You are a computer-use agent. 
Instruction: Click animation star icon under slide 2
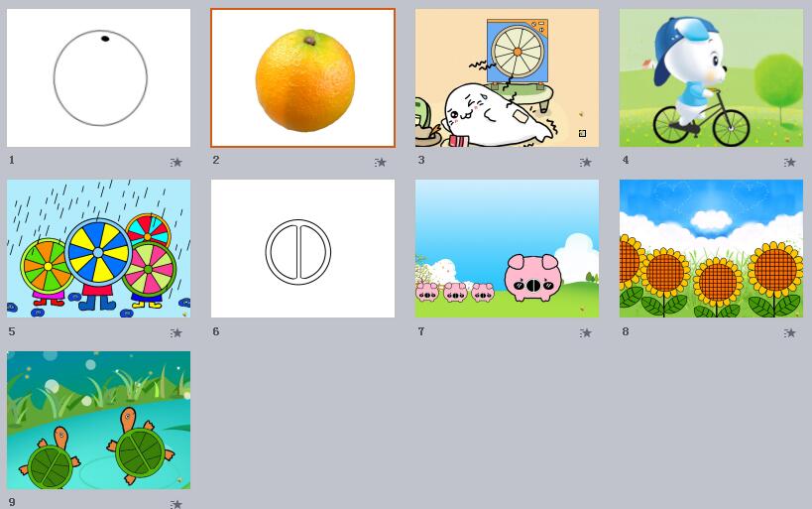point(380,163)
